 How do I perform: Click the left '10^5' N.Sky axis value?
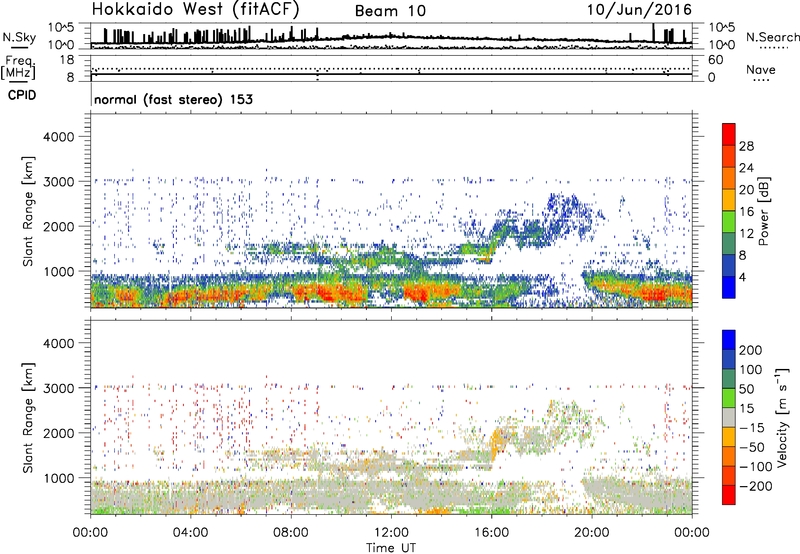point(62,27)
